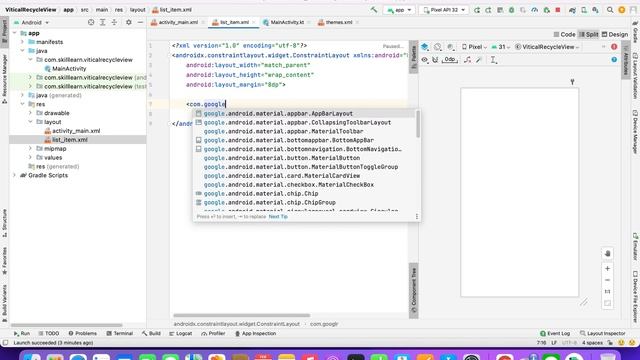Click the Make Project hammer icon
Image resolution: width=640 pixels, height=360 pixels.
coord(374,9)
